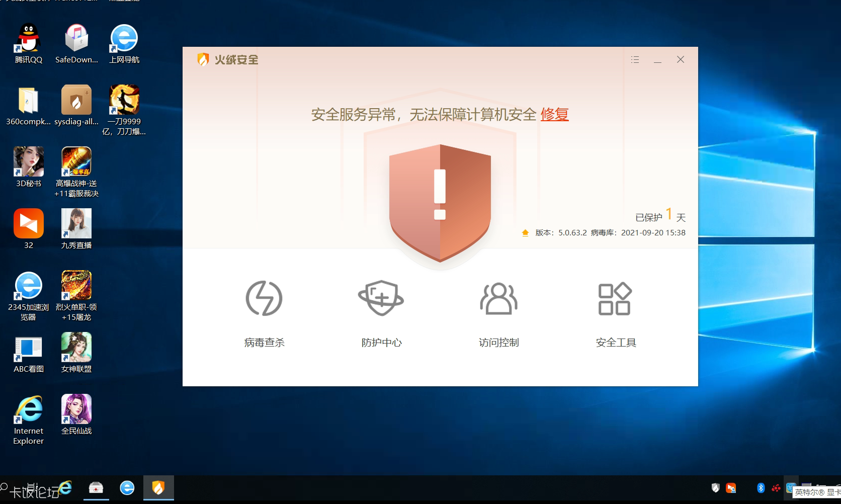Open the Huorong main menu list icon
This screenshot has height=504, width=841.
pos(635,59)
